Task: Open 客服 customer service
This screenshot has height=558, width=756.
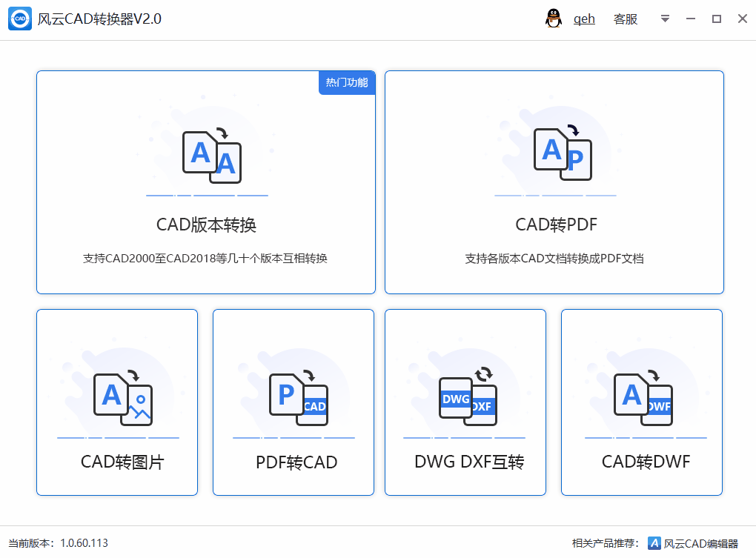Action: [626, 19]
